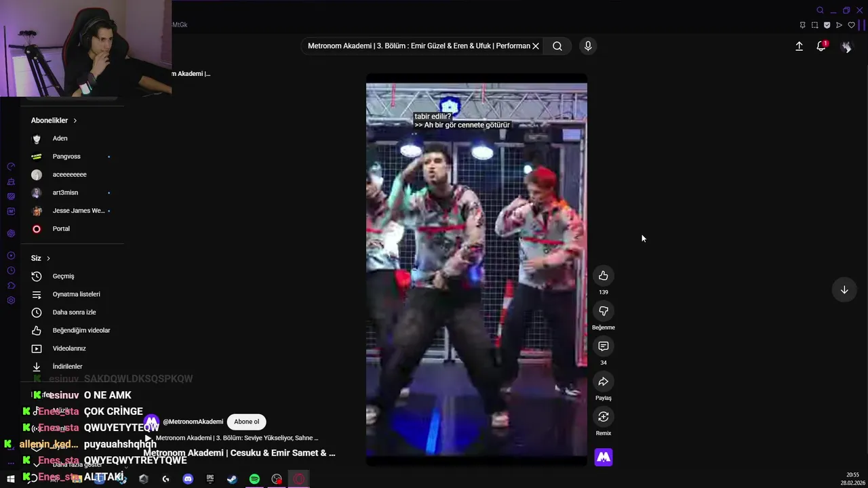Click the voice search microphone

(x=588, y=46)
